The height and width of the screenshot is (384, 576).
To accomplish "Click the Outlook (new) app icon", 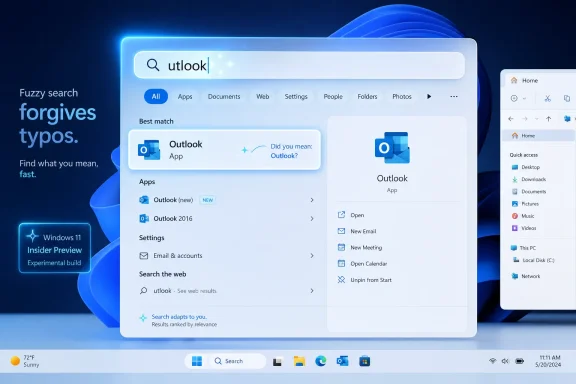I will click(144, 200).
